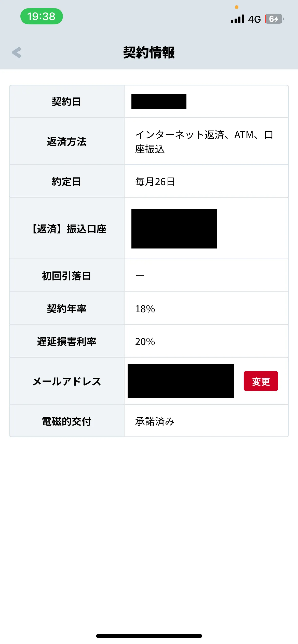Tap the 毎月26日 value

[155, 182]
